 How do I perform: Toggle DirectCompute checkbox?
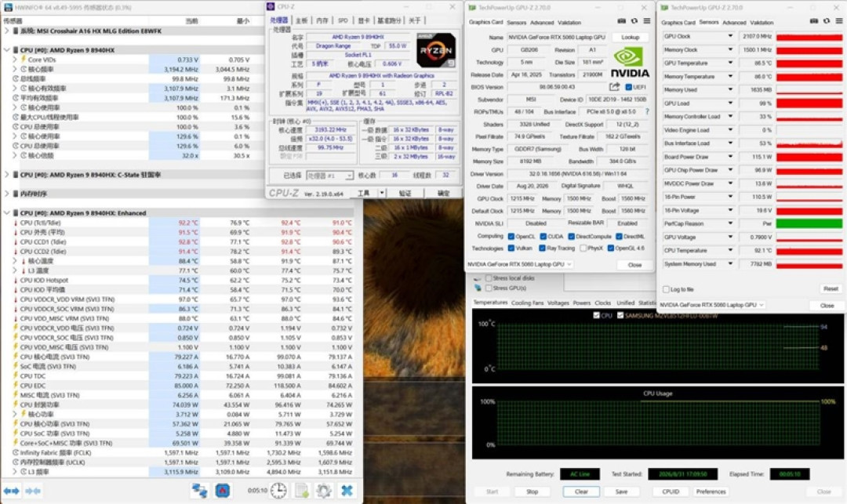point(571,237)
